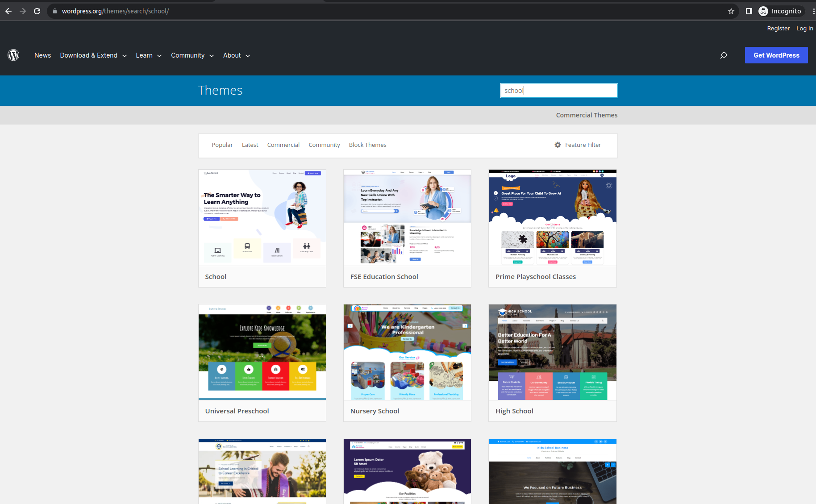Click the padlock site info icon
Image resolution: width=816 pixels, height=504 pixels.
click(x=55, y=11)
